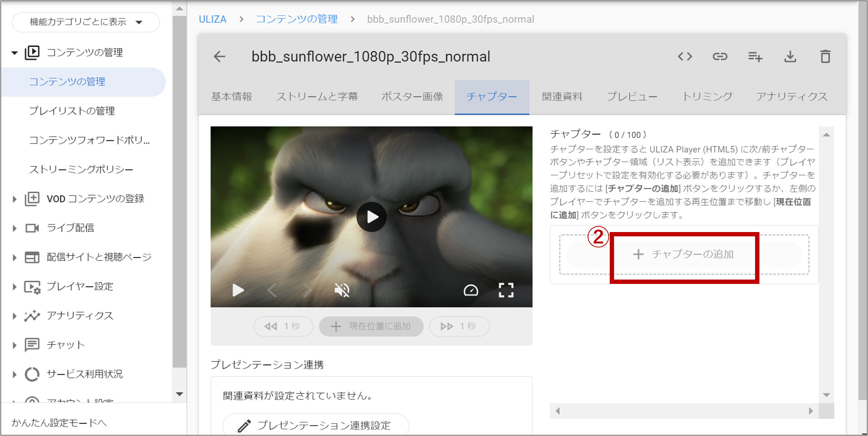Click コンテンツの管理 parent icon in sidebar

coord(32,53)
